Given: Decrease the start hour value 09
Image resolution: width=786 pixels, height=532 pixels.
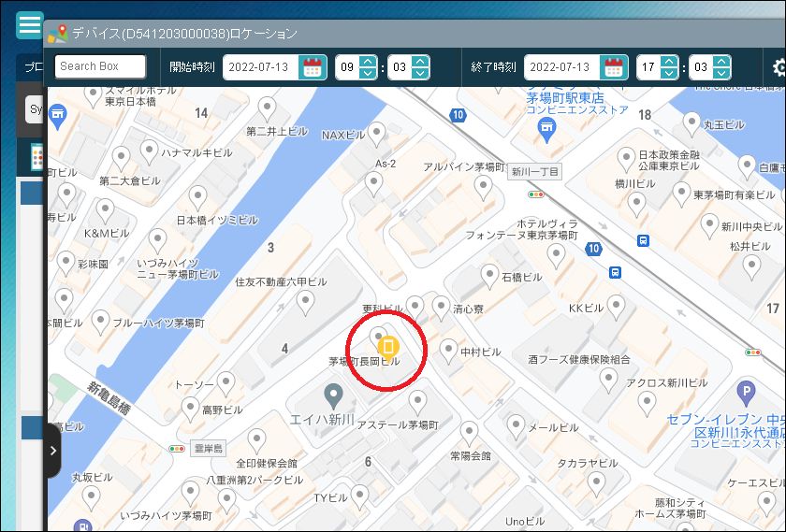Looking at the screenshot, I should (368, 73).
